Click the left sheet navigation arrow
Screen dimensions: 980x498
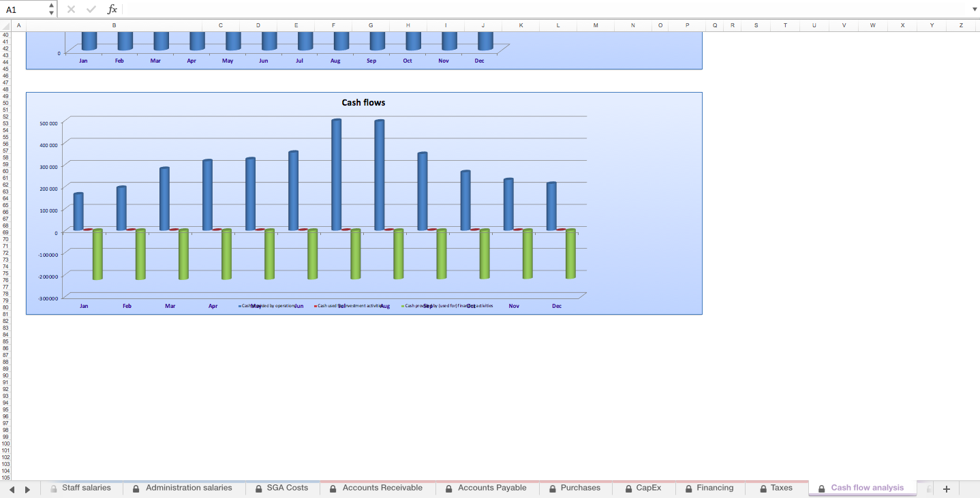11,488
